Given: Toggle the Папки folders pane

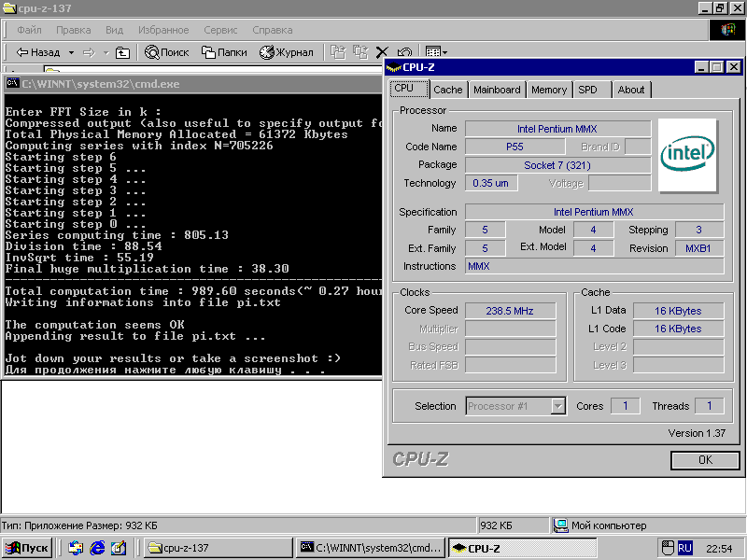Looking at the screenshot, I should pyautogui.click(x=224, y=52).
